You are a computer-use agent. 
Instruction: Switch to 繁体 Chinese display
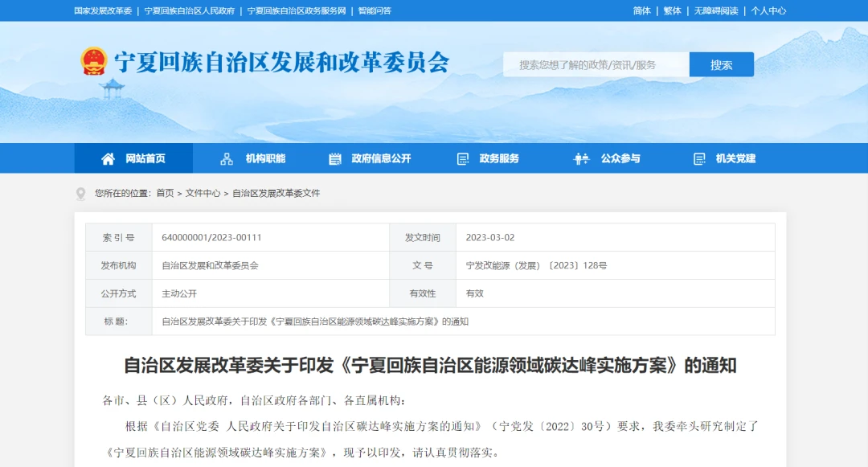tap(672, 11)
